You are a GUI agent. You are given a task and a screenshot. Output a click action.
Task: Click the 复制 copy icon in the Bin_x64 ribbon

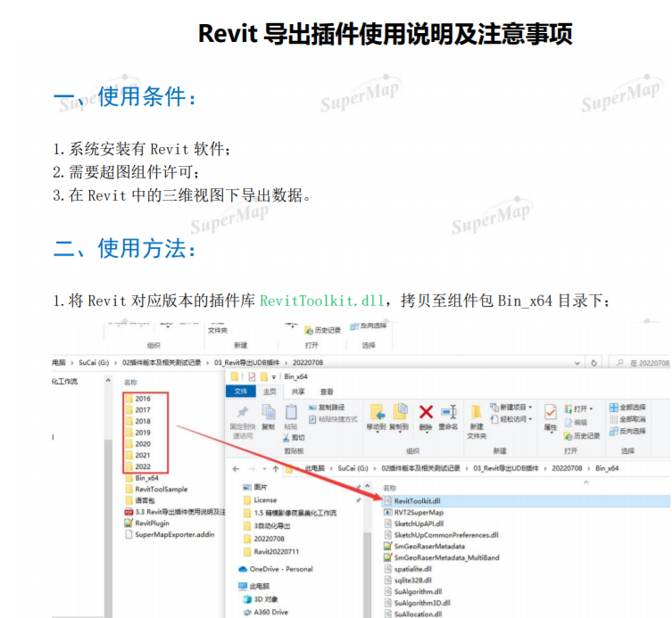(269, 412)
